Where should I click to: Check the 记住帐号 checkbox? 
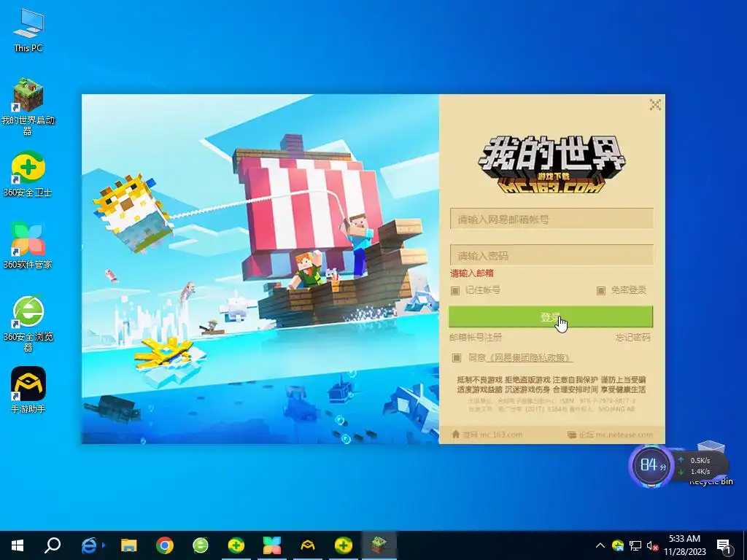pyautogui.click(x=455, y=290)
